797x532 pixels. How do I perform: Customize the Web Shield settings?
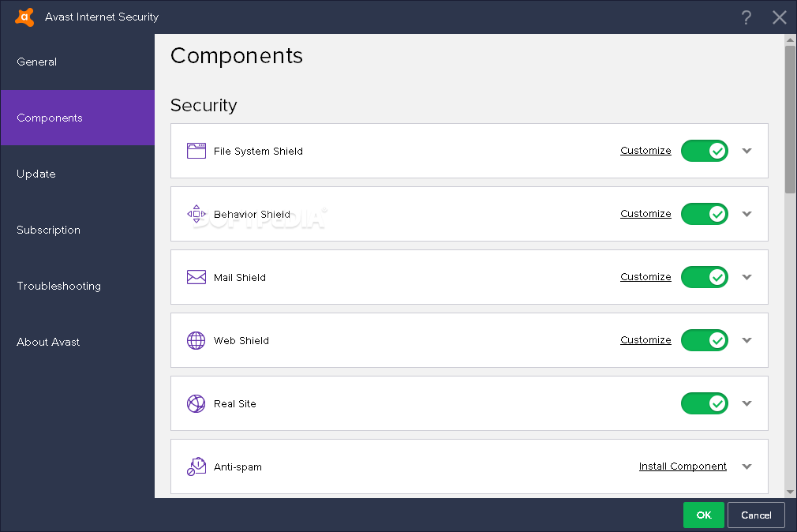click(x=645, y=340)
